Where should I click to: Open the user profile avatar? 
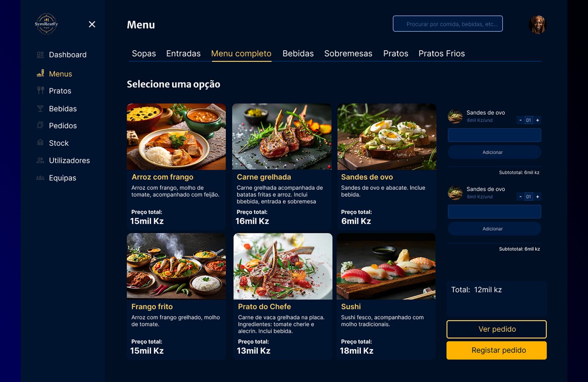pyautogui.click(x=537, y=25)
